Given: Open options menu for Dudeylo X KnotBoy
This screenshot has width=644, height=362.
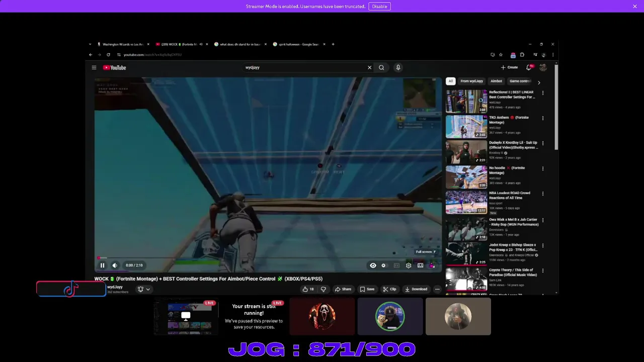Looking at the screenshot, I should (x=542, y=143).
